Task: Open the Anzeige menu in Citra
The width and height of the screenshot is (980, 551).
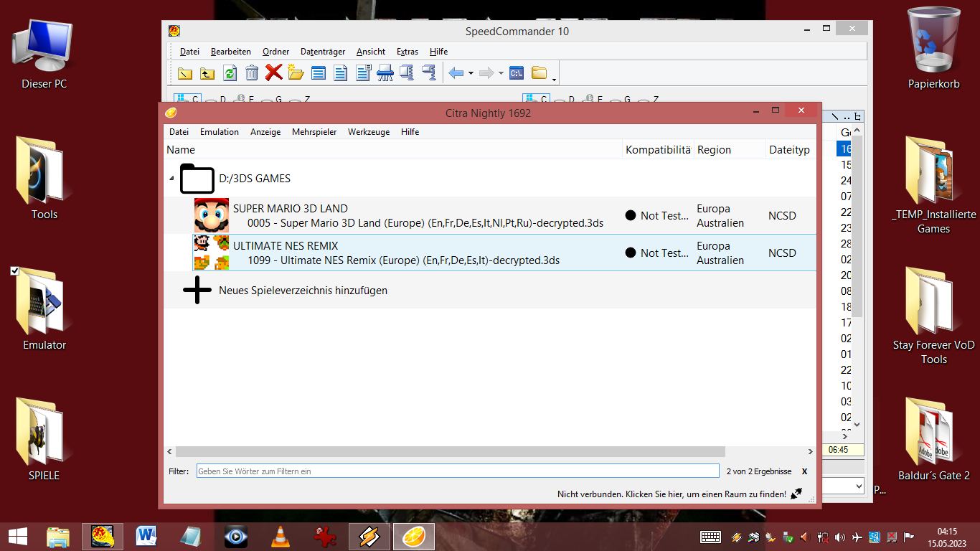Action: click(x=265, y=132)
